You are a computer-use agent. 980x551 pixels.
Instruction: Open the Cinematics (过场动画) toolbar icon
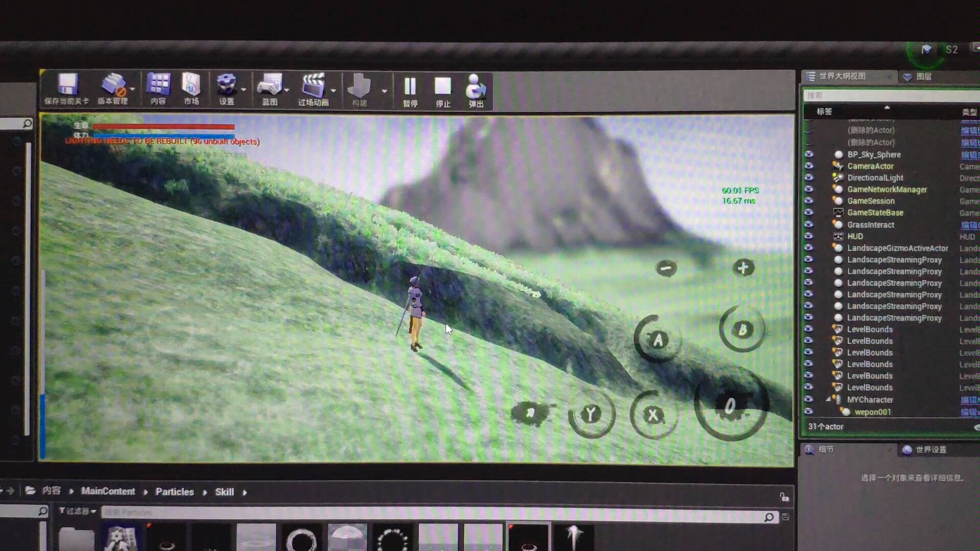[313, 89]
